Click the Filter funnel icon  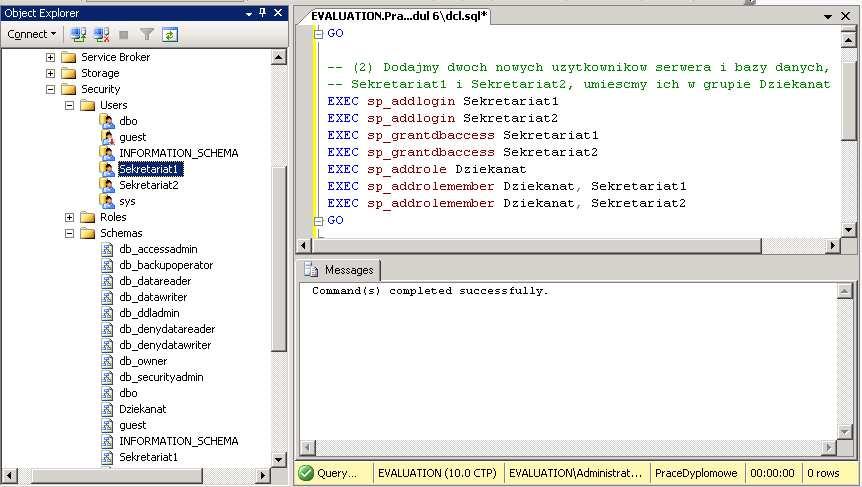146,35
